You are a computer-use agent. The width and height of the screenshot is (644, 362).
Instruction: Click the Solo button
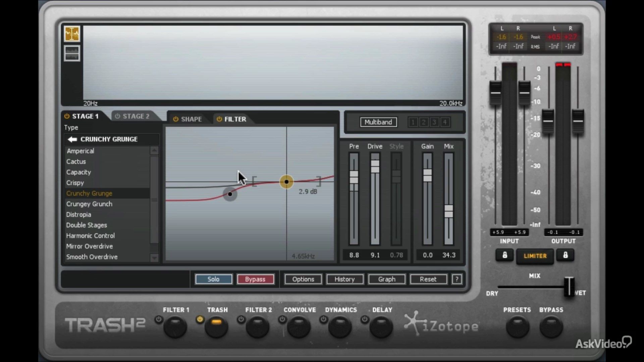pyautogui.click(x=214, y=279)
